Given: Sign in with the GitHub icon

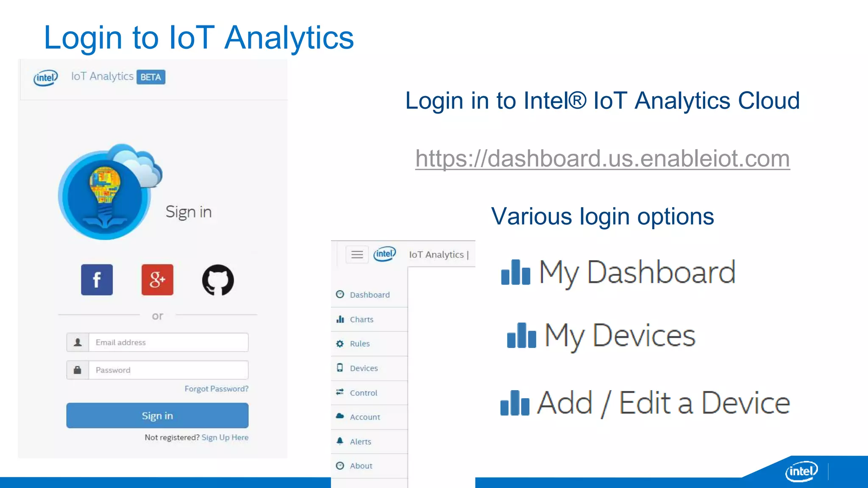Looking at the screenshot, I should (218, 280).
